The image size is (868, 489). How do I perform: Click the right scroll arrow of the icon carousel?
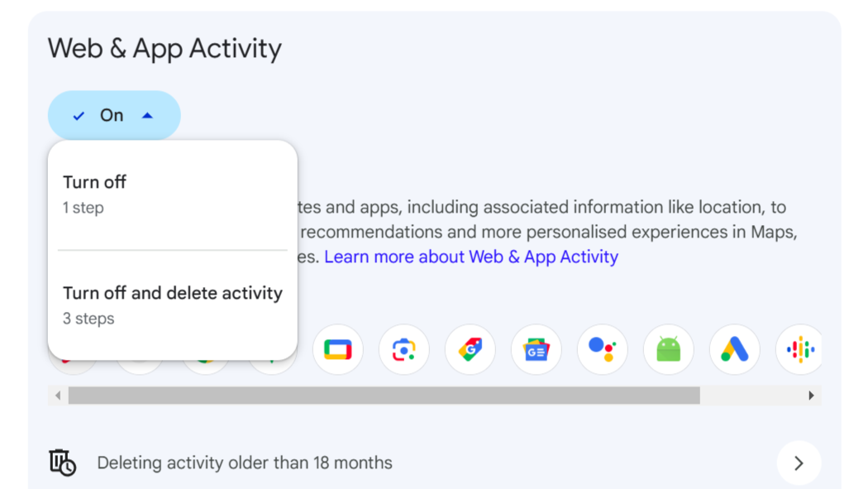click(x=813, y=396)
